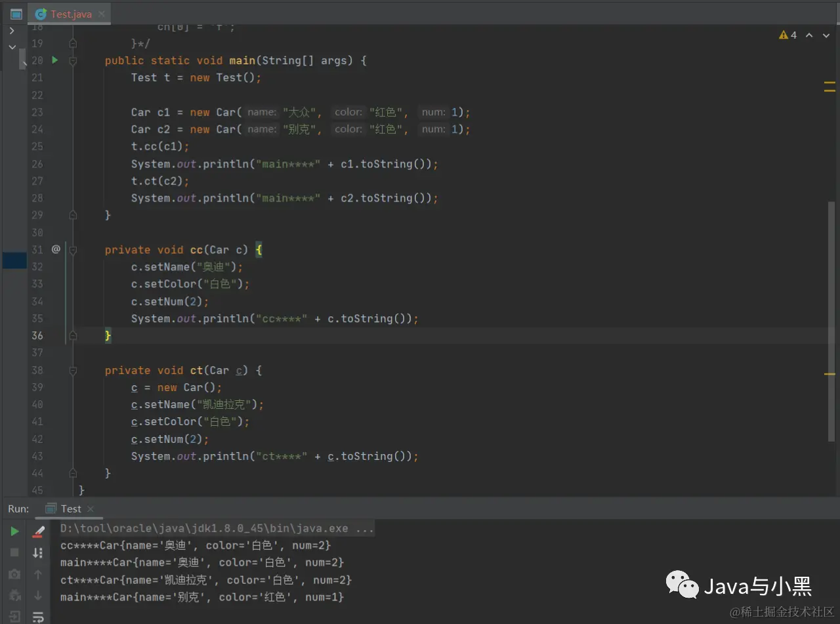
Task: Go to next highlighted problem with the down arrow
Action: pyautogui.click(x=827, y=35)
